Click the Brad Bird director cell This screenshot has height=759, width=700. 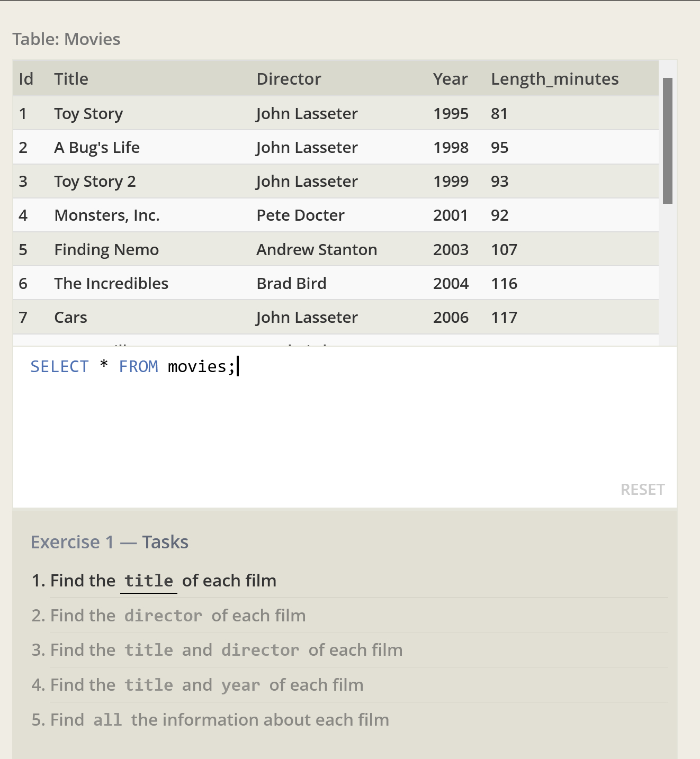(x=291, y=284)
